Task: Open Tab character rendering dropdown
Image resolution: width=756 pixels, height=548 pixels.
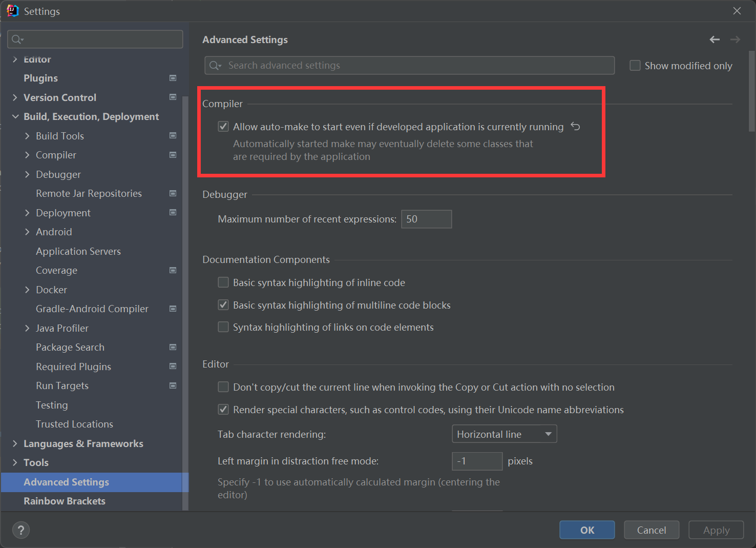Action: point(505,434)
